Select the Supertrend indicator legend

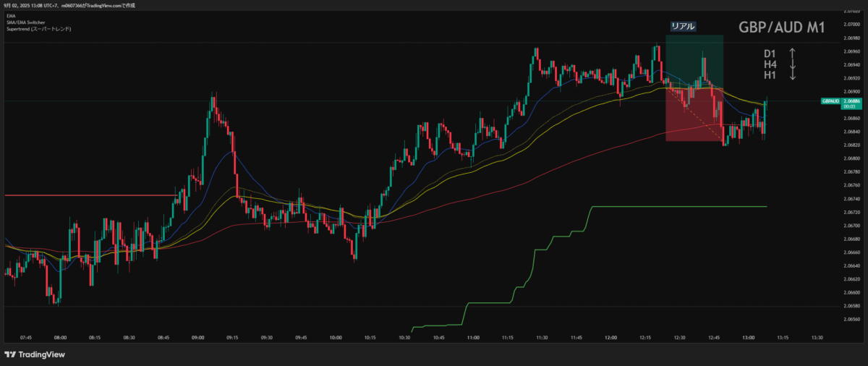click(x=39, y=29)
